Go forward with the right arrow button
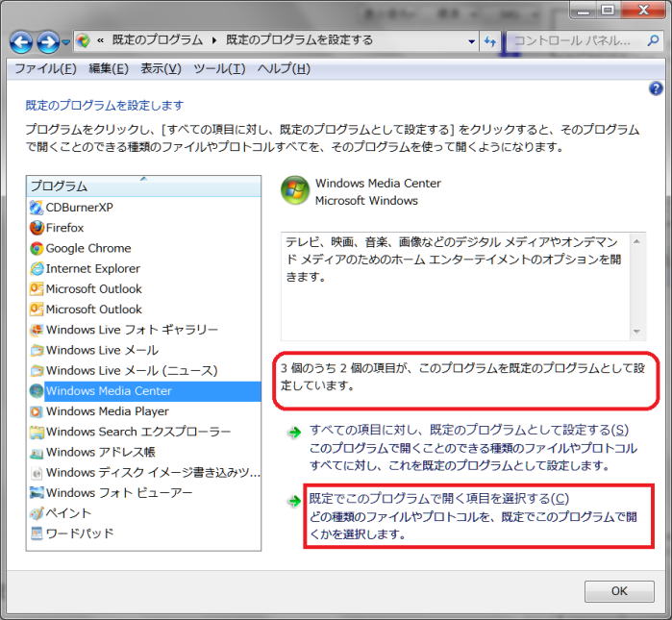The height and width of the screenshot is (620, 672). click(x=47, y=42)
